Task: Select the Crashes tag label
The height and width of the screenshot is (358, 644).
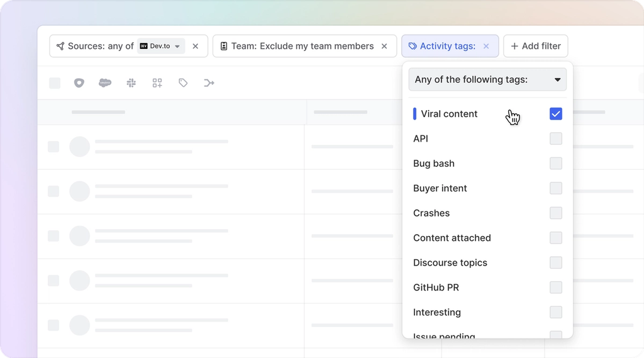Action: (431, 213)
